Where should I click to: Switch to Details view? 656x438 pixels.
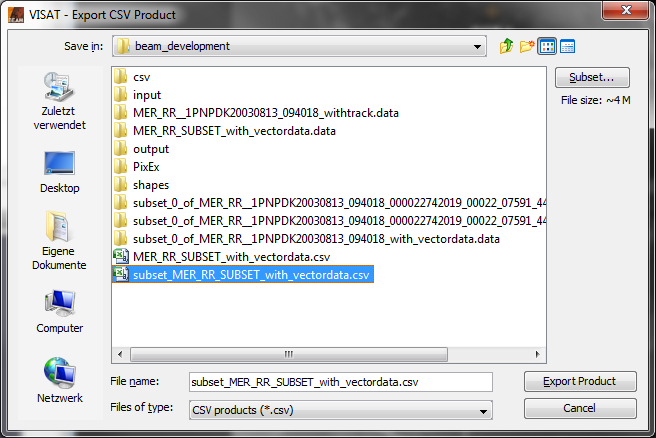(567, 46)
